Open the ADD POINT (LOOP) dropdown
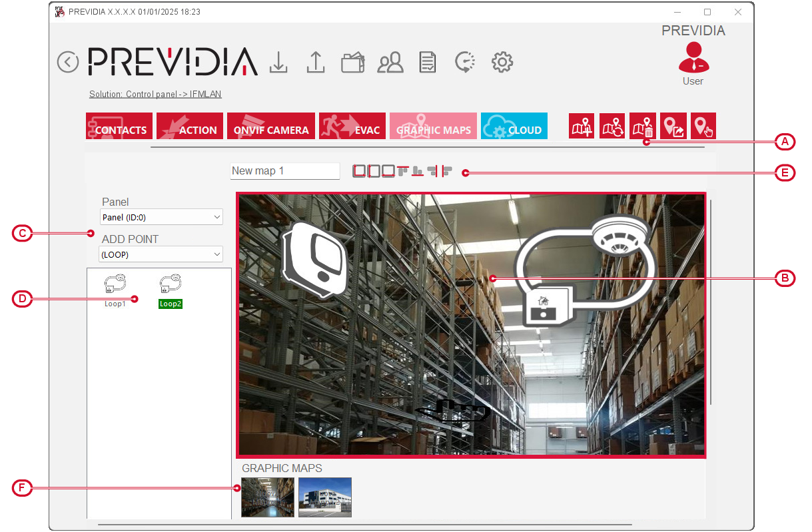812x532 pixels. [161, 254]
